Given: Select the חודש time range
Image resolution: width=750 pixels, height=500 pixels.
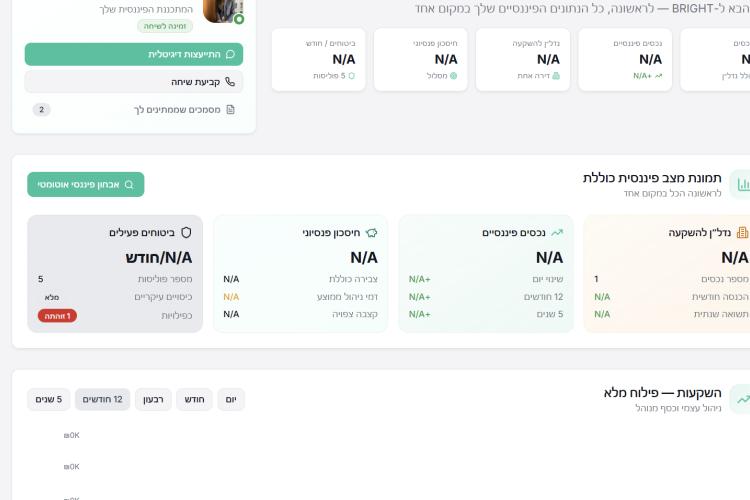Looking at the screenshot, I should [x=195, y=400].
